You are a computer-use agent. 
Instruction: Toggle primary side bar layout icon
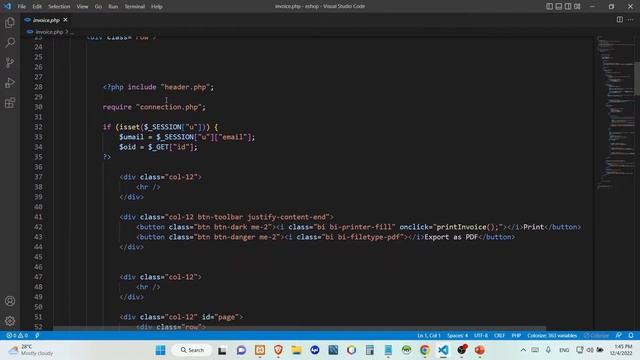tap(549, 6)
